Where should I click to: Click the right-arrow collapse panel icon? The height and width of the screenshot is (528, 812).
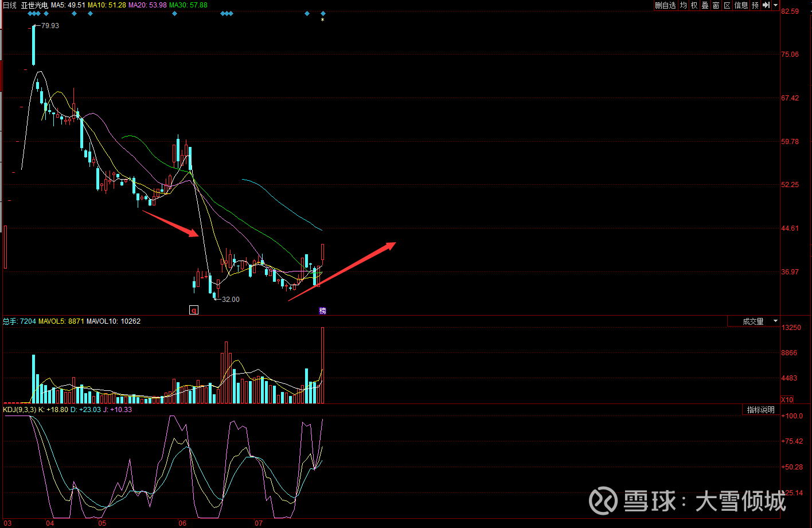coord(766,5)
